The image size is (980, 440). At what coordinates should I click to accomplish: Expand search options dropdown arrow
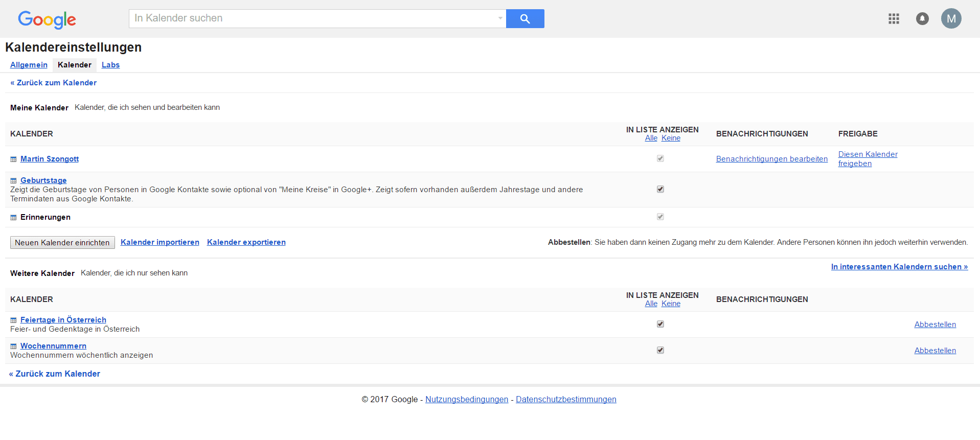coord(500,18)
